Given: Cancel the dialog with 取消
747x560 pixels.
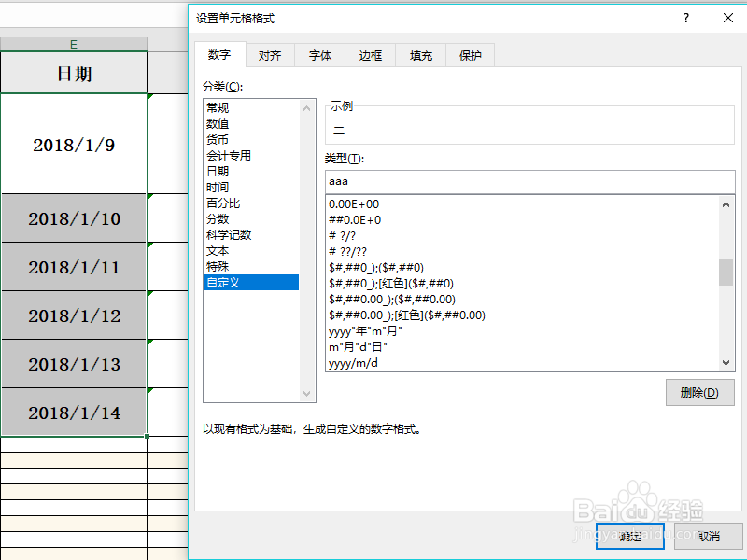Looking at the screenshot, I should (x=710, y=537).
